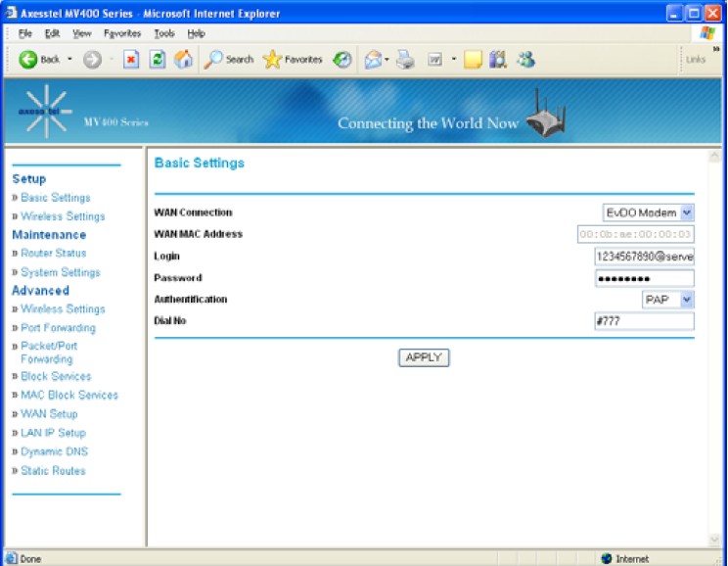Screen dimensions: 728x566
Task: Click the Mail envelope icon
Action: pos(373,60)
